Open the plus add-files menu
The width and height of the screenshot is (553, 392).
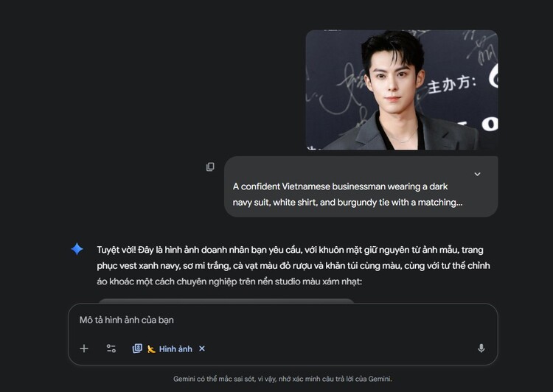click(84, 349)
